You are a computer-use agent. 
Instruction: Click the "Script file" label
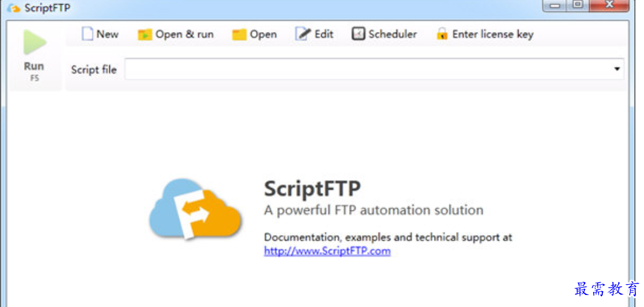94,69
